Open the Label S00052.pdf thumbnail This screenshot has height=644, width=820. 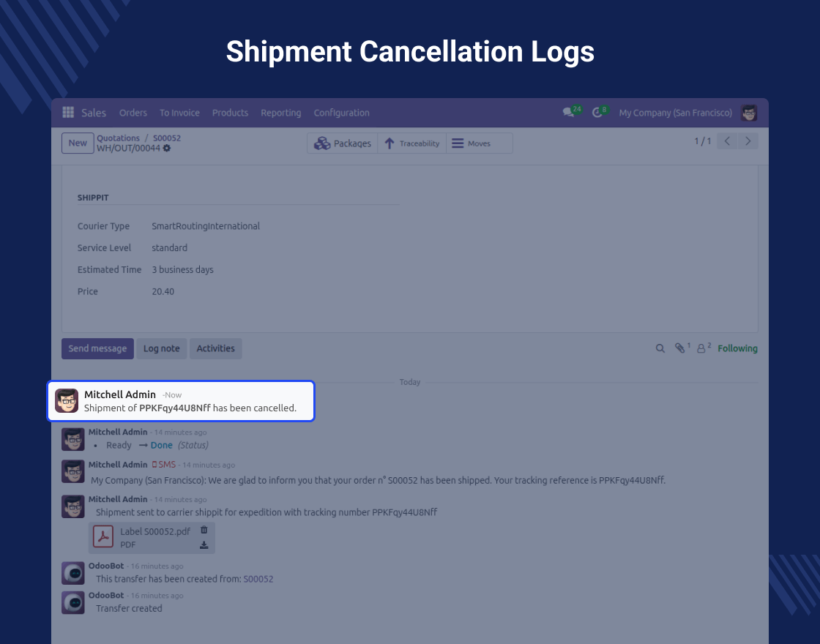point(103,538)
